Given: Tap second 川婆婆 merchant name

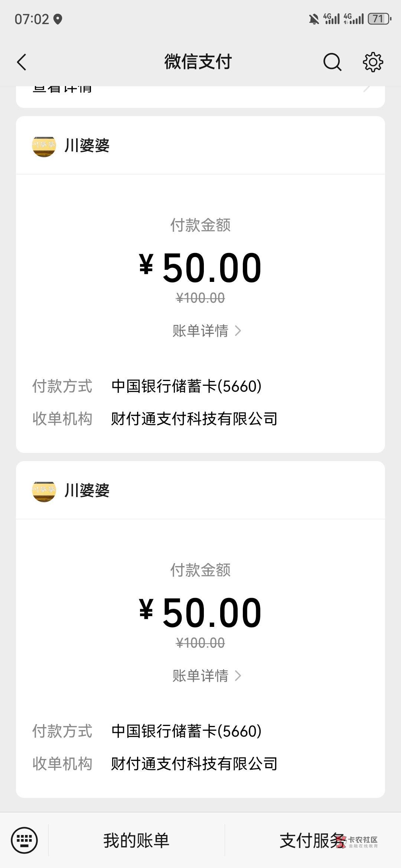Looking at the screenshot, I should point(87,490).
